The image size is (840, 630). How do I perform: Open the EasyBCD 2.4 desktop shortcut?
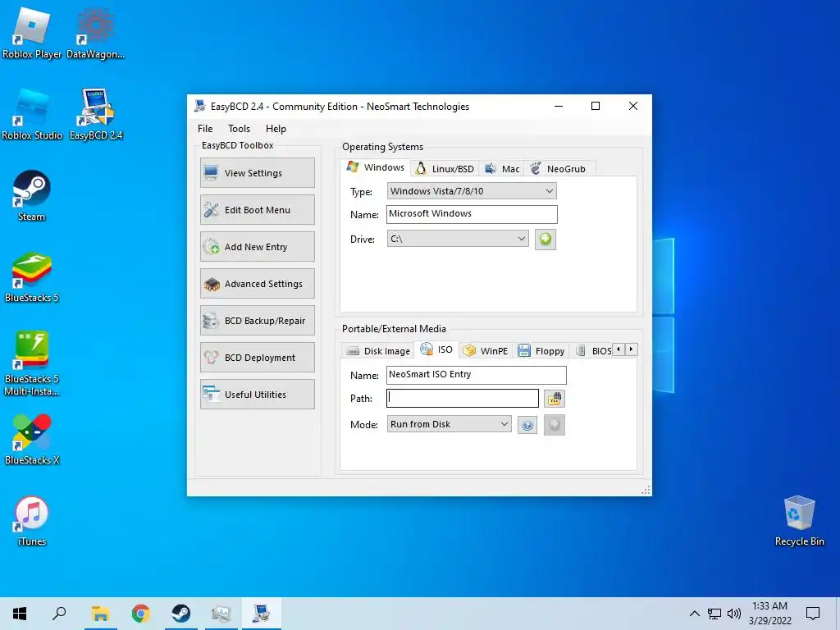pyautogui.click(x=96, y=114)
